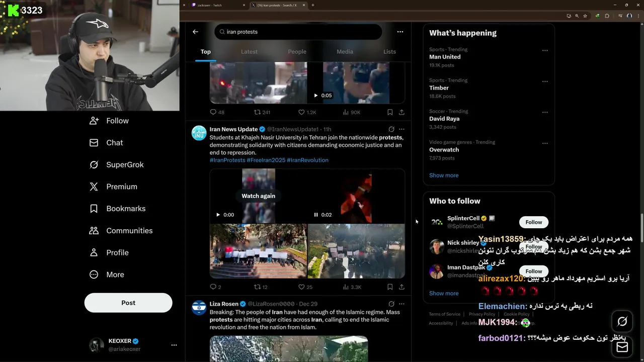Viewport: 644px width, 362px height.
Task: Show more trends under What's happening
Action: (x=444, y=175)
